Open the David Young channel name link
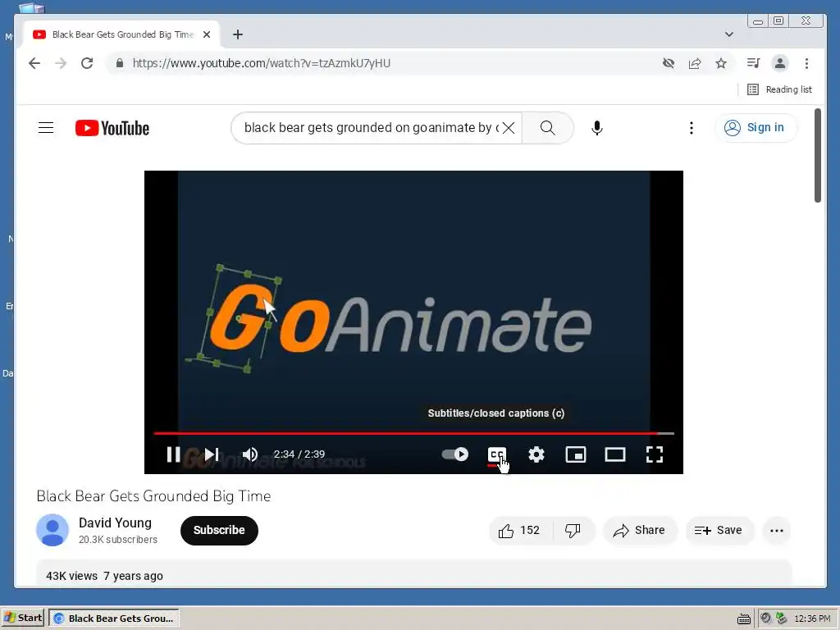This screenshot has width=840, height=630. [115, 523]
